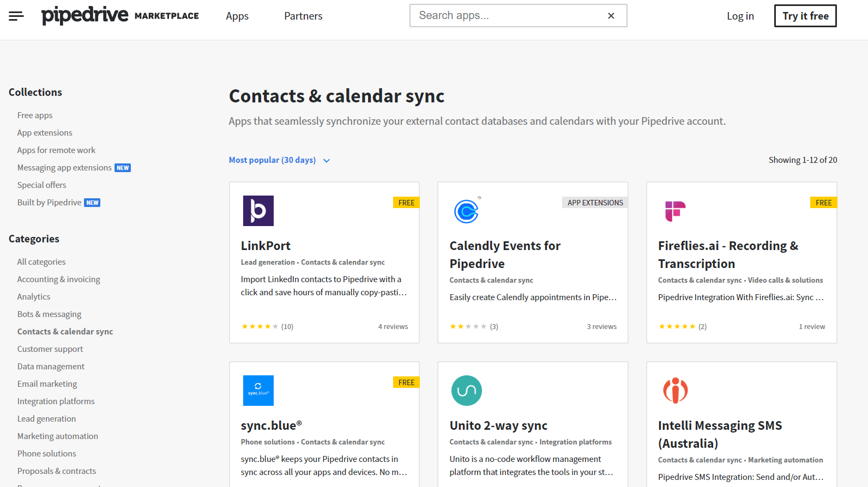Select the Free apps collection
The image size is (868, 487).
35,115
